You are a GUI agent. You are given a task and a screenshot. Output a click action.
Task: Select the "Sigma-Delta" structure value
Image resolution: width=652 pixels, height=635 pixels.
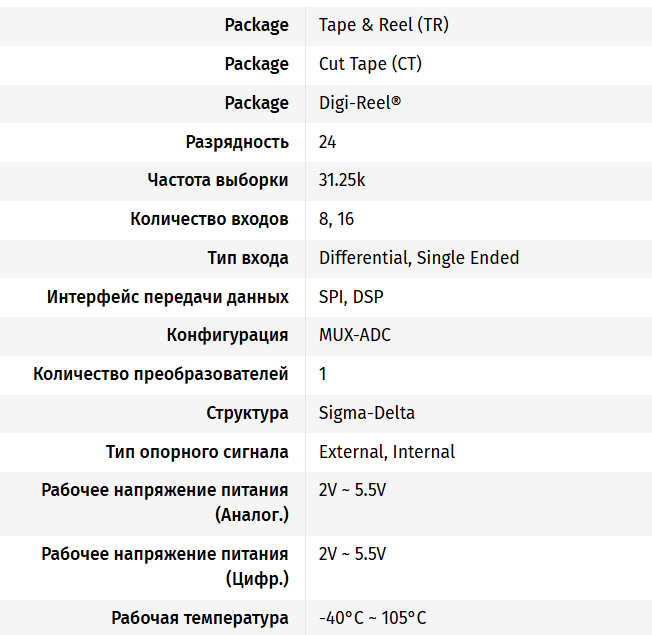[x=367, y=413]
